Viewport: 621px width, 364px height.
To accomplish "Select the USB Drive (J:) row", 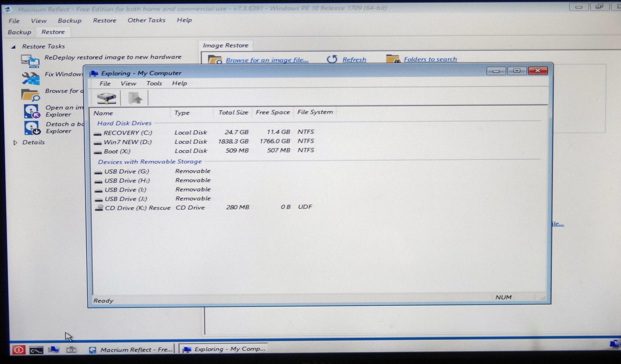I will (152, 199).
